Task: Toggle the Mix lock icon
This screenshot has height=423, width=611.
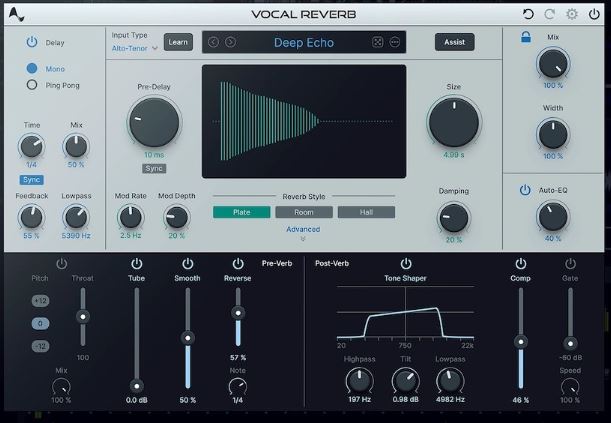Action: click(526, 37)
